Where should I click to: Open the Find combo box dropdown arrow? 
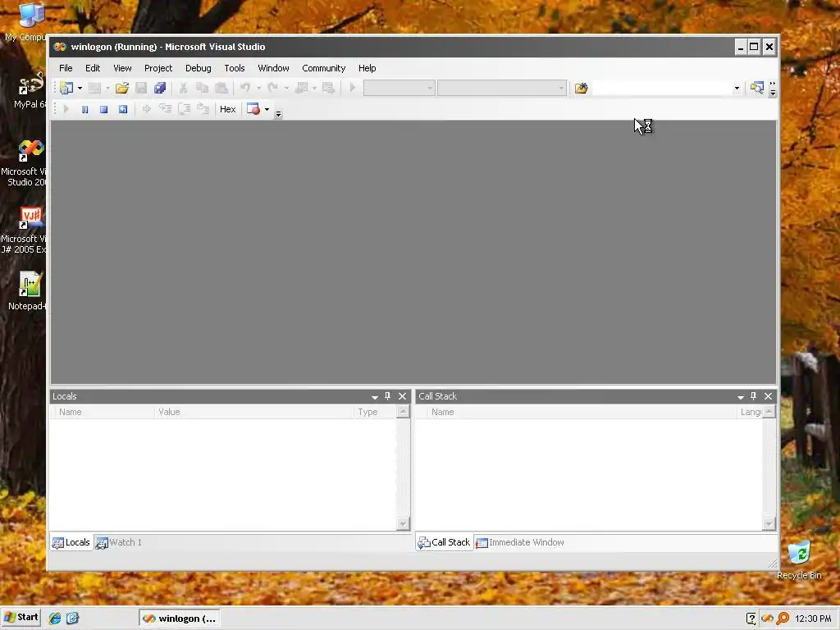[737, 89]
